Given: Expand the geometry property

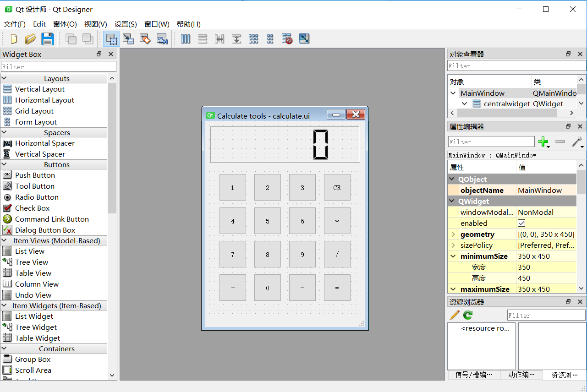Looking at the screenshot, I should [453, 234].
